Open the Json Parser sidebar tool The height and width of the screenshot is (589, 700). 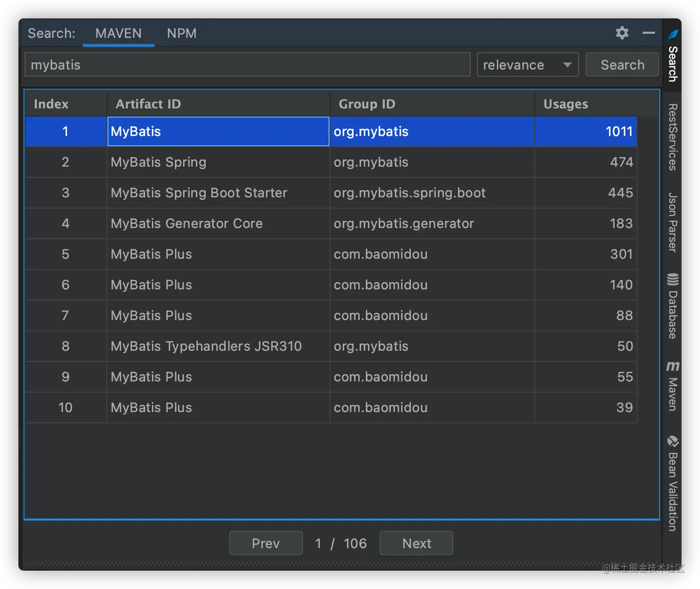point(672,222)
